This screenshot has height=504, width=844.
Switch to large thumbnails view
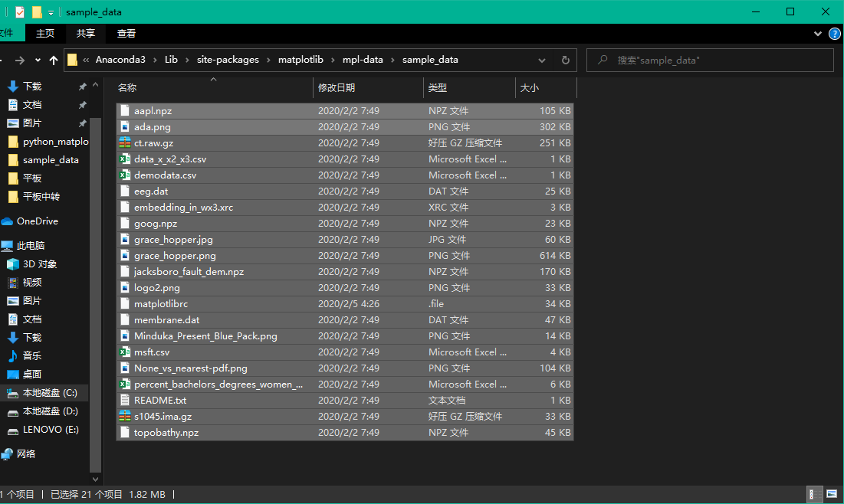(x=832, y=494)
